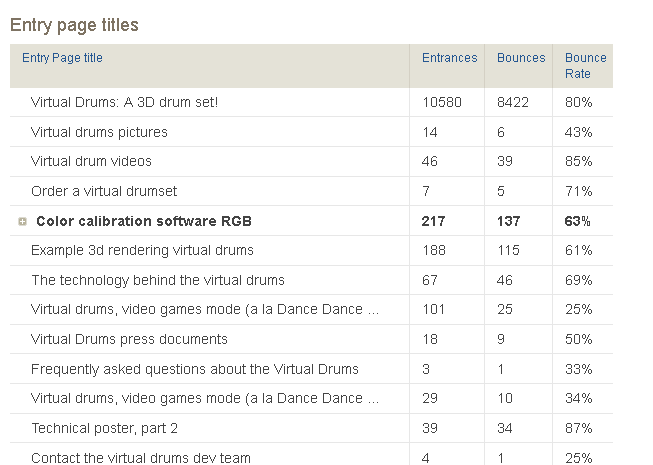This screenshot has height=465, width=653.
Task: Click bounce rate 33% cell
Action: (578, 369)
